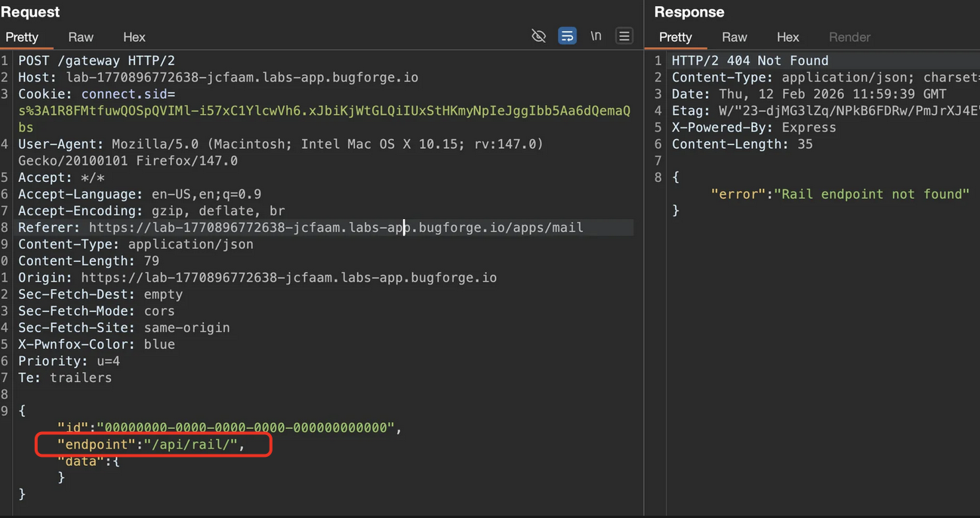The image size is (980, 518).
Task: Click the Referer header URL
Action: 336,227
